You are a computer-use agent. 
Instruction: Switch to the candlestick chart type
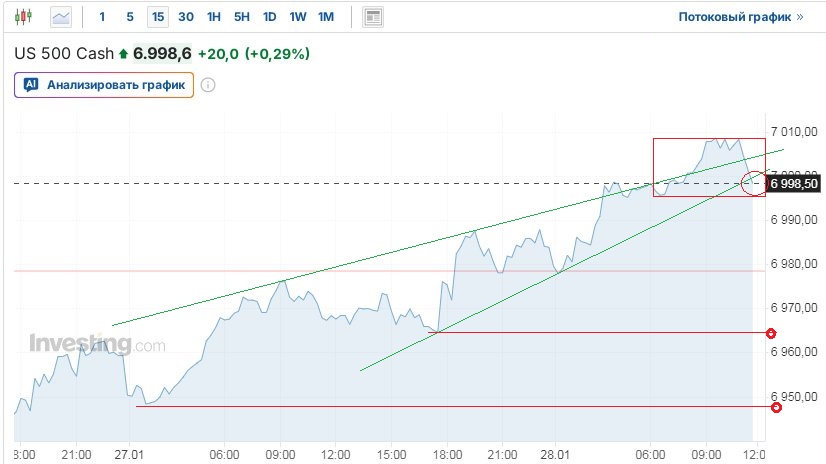tap(25, 17)
